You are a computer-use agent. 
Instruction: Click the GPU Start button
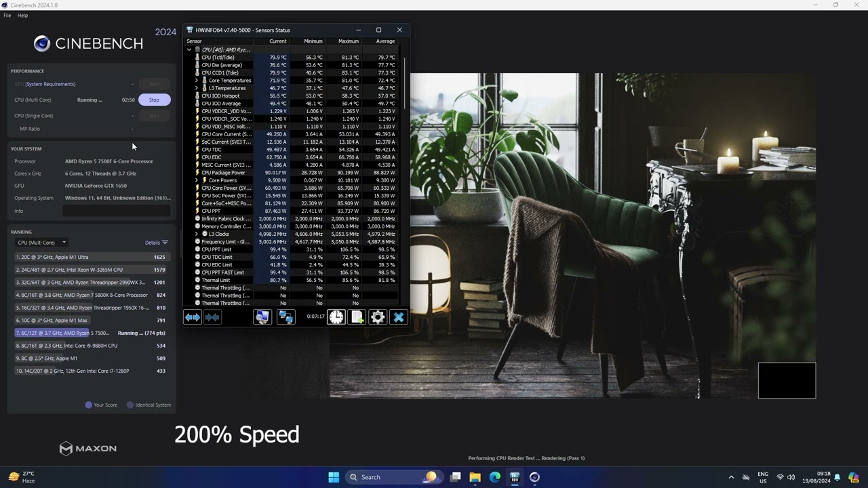[154, 84]
